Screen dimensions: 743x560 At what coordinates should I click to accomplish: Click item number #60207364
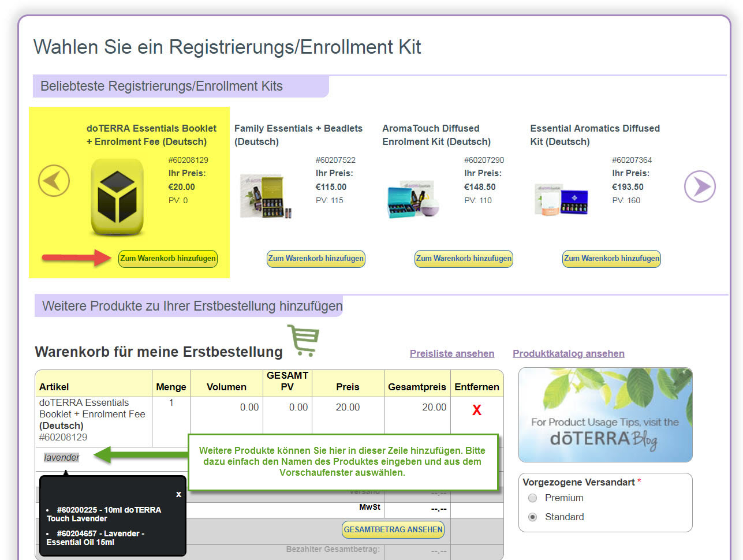point(632,160)
